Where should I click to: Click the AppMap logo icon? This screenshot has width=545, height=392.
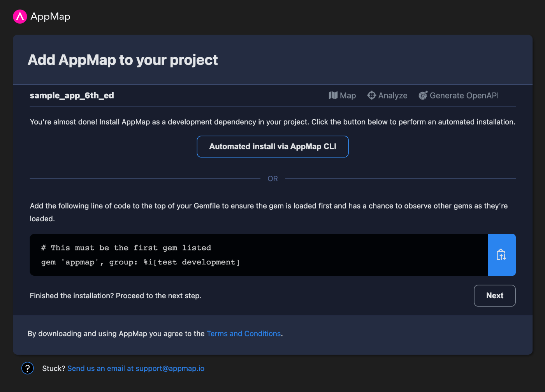click(x=20, y=16)
